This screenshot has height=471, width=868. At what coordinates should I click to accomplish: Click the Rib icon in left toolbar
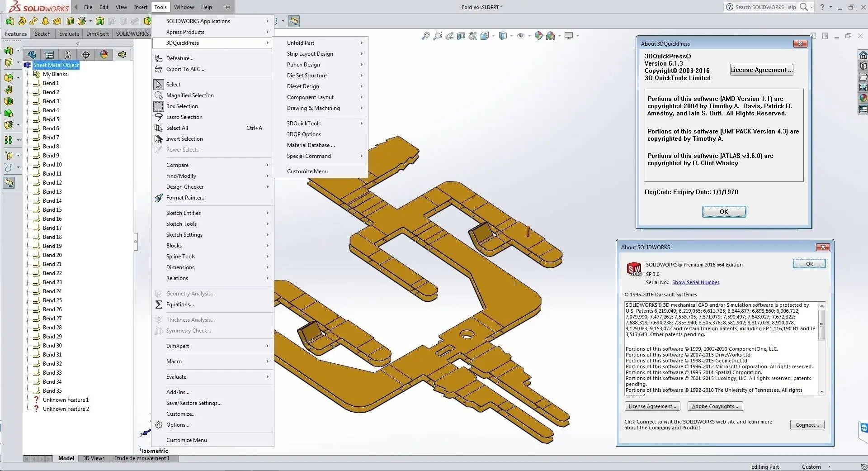(x=9, y=89)
